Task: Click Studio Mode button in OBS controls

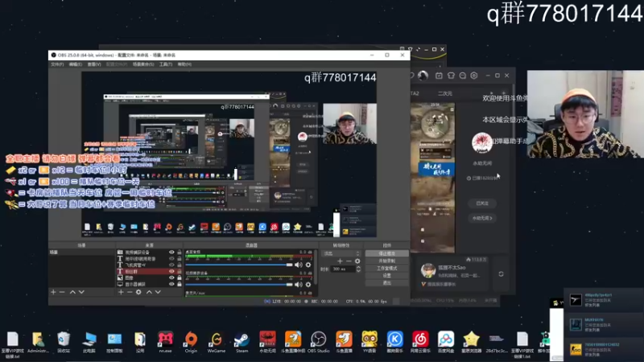Action: [x=386, y=268]
